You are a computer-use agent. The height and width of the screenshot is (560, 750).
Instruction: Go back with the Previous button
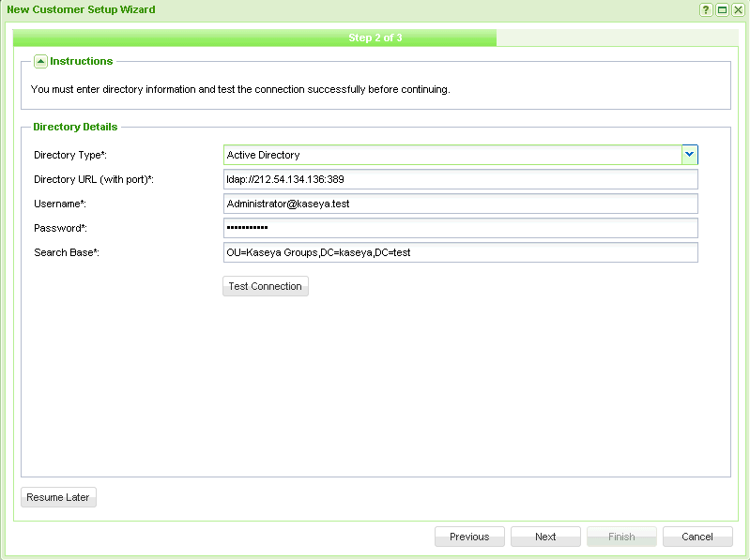[469, 537]
